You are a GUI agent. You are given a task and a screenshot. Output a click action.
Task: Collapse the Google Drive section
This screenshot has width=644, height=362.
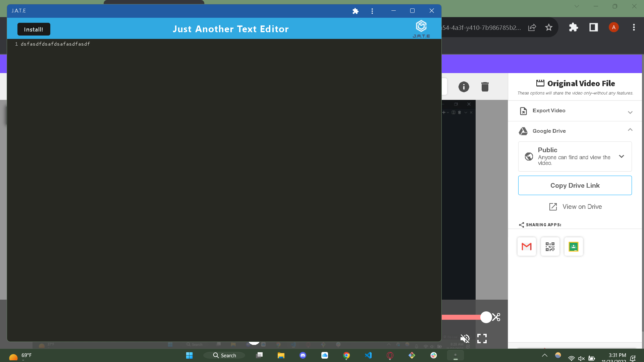[x=630, y=130]
